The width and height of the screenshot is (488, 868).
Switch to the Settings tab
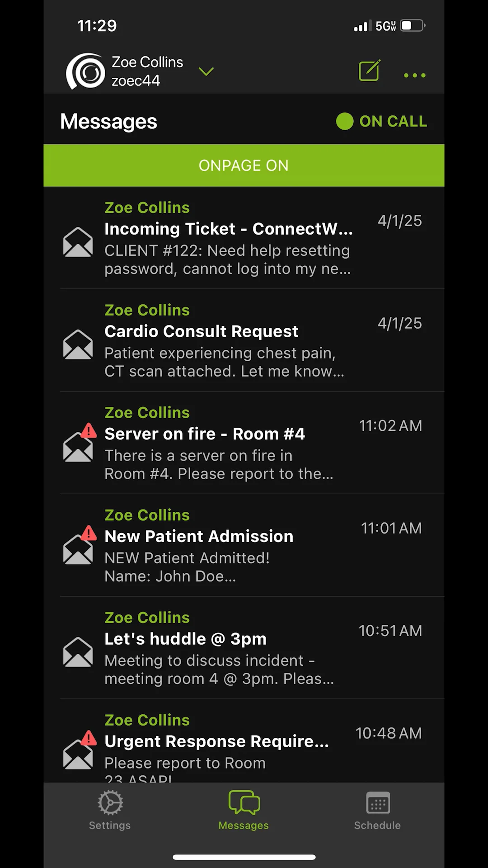coord(110,810)
